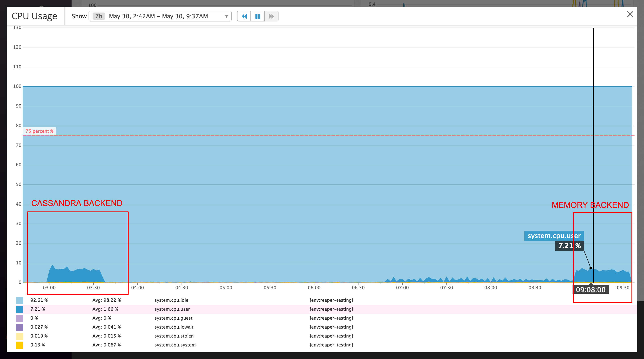Select the system.cpu.idle legend label
This screenshot has width=644, height=359.
172,300
